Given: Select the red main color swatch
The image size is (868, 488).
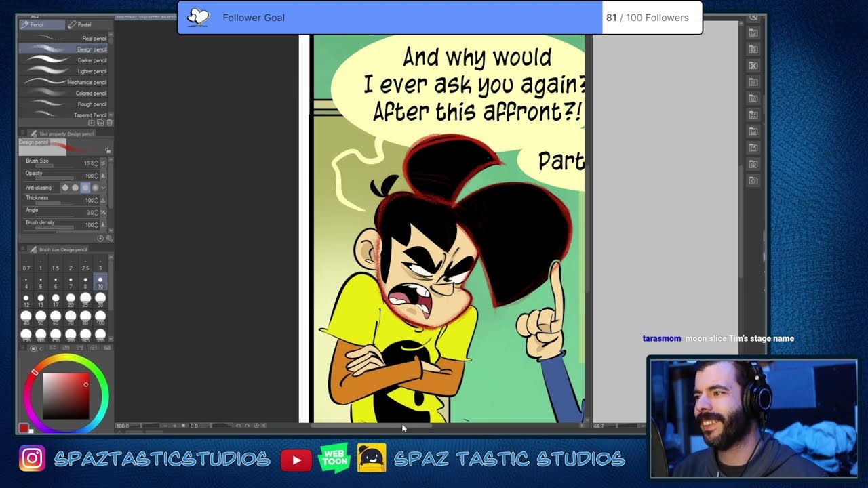Looking at the screenshot, I should point(24,428).
